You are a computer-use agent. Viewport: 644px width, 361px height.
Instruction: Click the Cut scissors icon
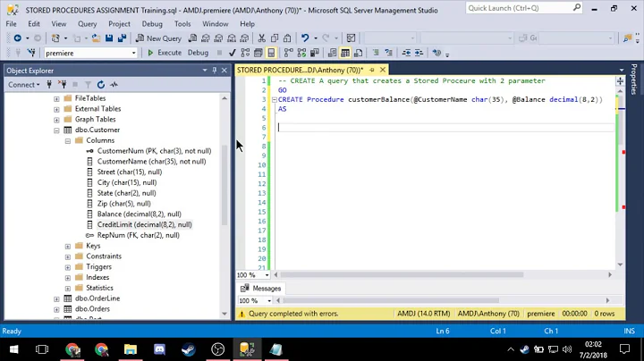pos(261,38)
